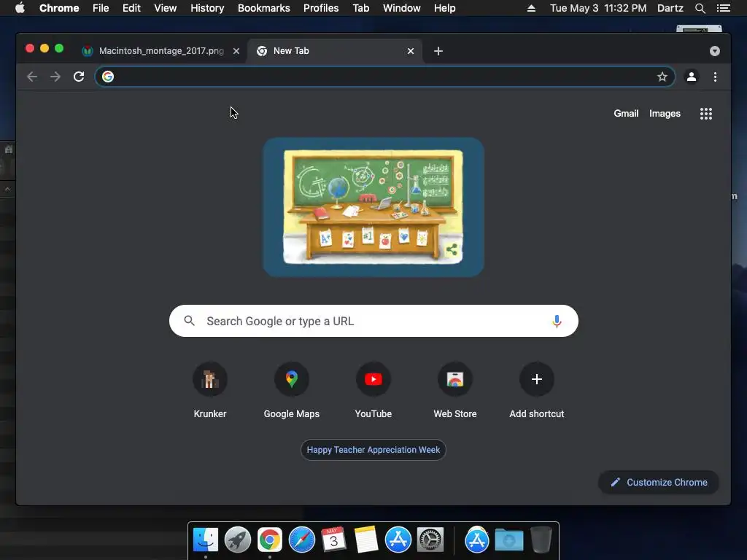Open System Preferences from the Dock
This screenshot has height=560, width=747.
430,540
